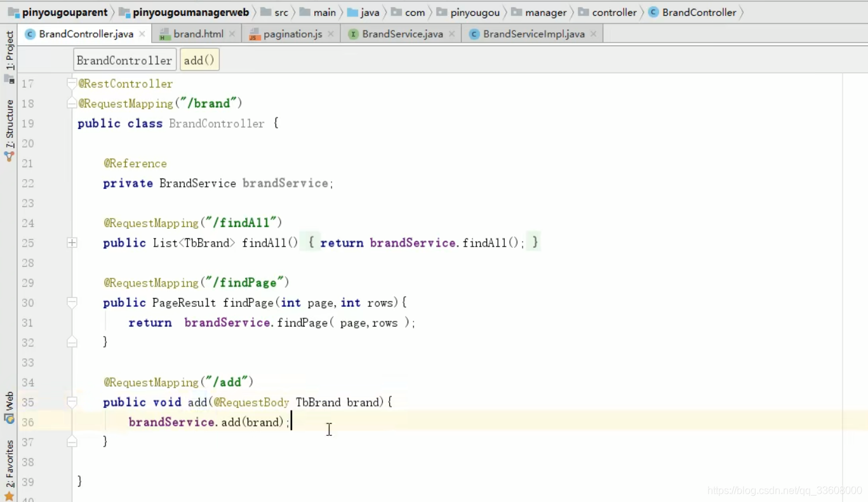Image resolution: width=868 pixels, height=502 pixels.
Task: Switch to the brand.html tab
Action: point(198,34)
